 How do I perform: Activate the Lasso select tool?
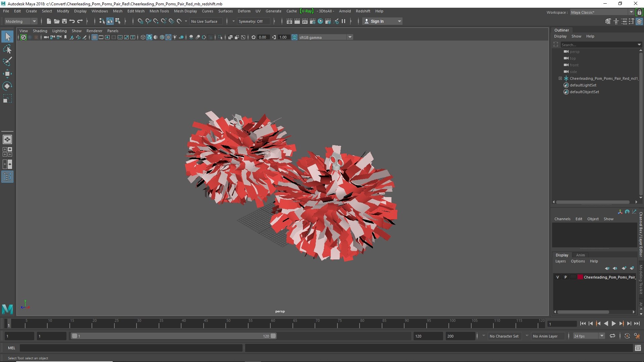(7, 49)
